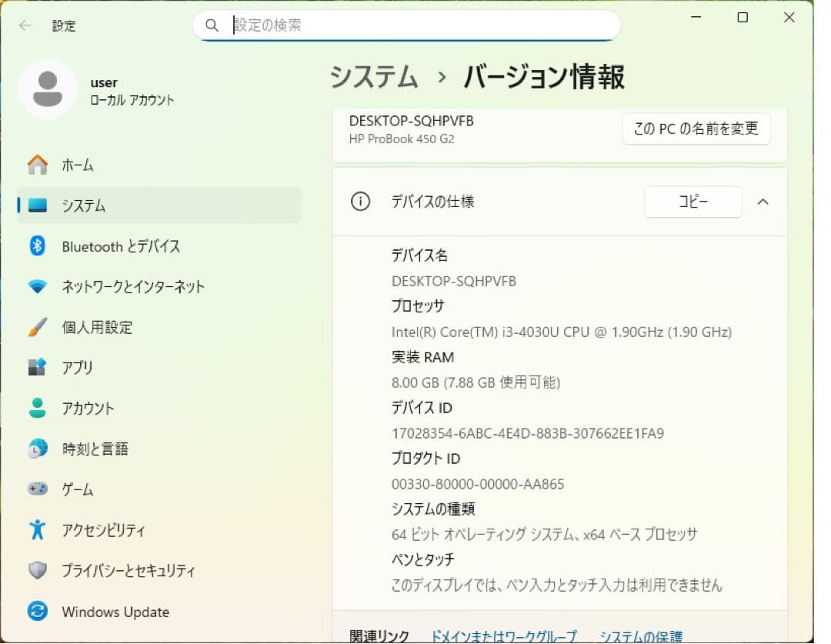Click the デバイスの仕様 info icon
831x644 pixels.
[x=360, y=202]
